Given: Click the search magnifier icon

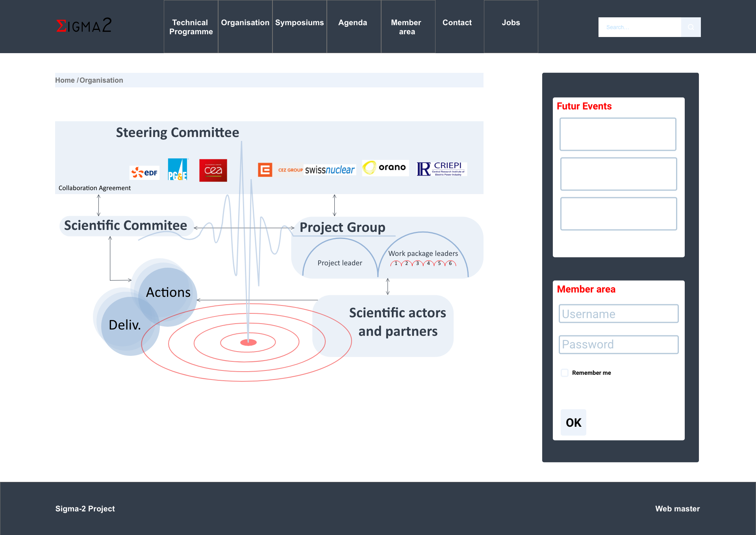Looking at the screenshot, I should point(691,27).
